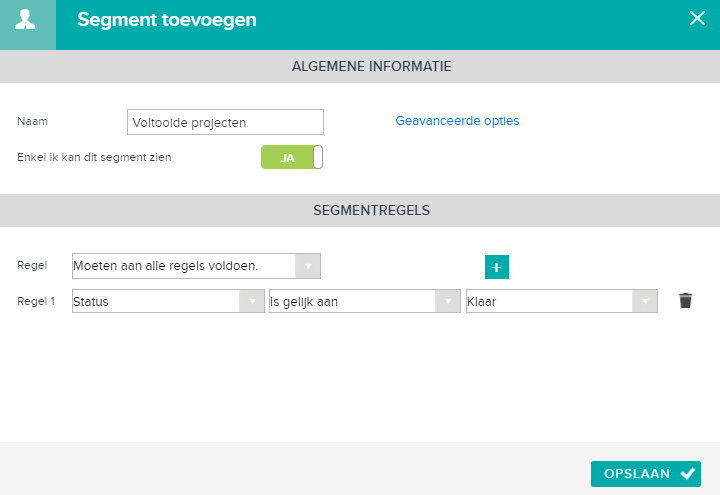This screenshot has height=495, width=720.
Task: Open the 'Moeten aan alle regels voldoen' dropdown
Action: pos(196,266)
